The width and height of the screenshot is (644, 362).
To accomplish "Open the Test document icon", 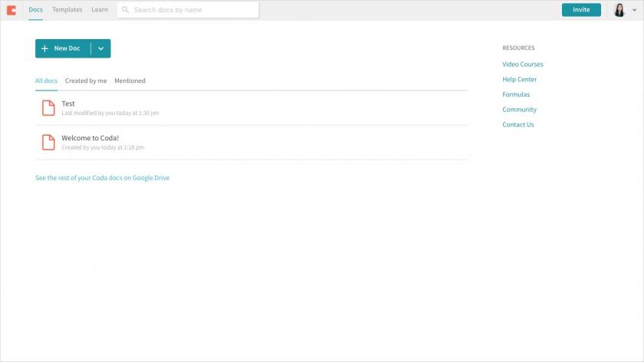I will (x=48, y=108).
